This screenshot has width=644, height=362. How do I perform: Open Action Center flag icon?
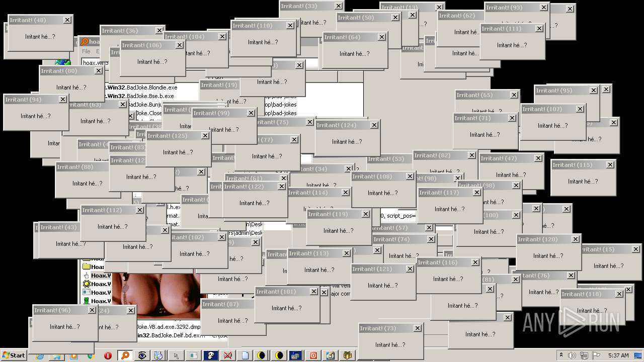(x=596, y=355)
